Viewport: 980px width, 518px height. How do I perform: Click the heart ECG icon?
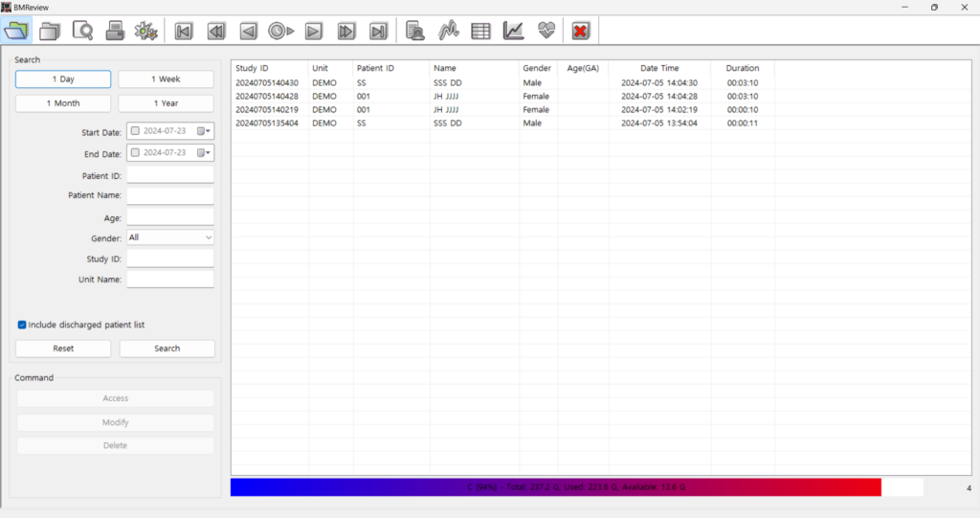(x=546, y=30)
